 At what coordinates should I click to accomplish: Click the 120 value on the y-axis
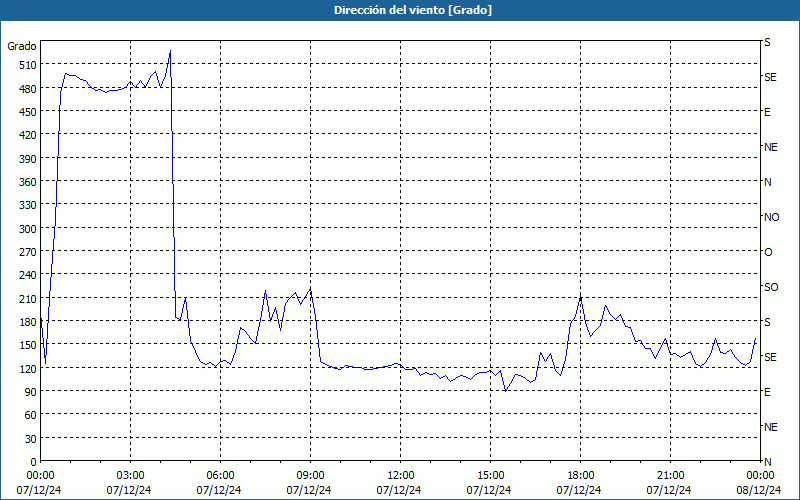click(28, 368)
